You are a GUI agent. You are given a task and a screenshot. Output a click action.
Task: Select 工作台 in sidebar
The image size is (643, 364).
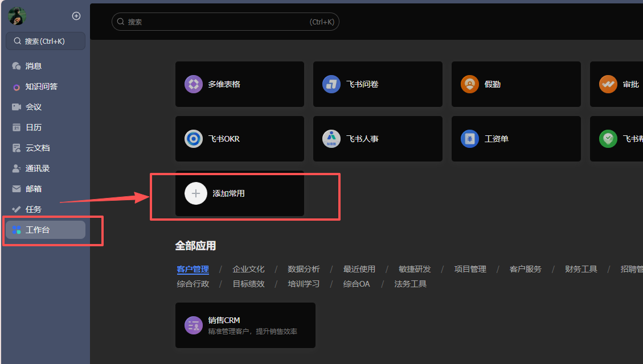point(46,230)
